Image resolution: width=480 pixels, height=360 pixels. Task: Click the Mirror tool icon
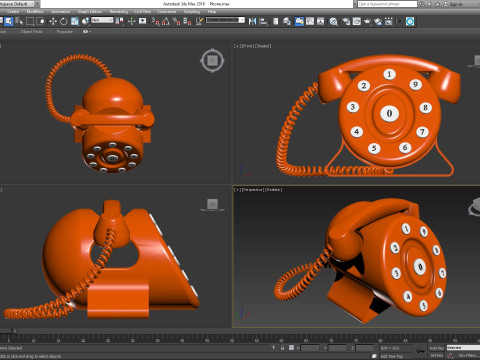253,21
